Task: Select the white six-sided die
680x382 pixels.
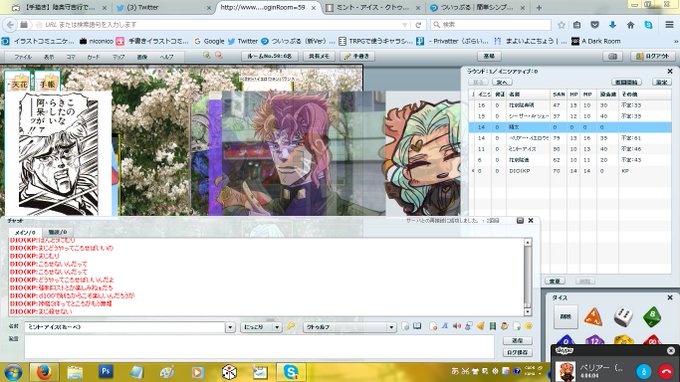Action: [623, 317]
